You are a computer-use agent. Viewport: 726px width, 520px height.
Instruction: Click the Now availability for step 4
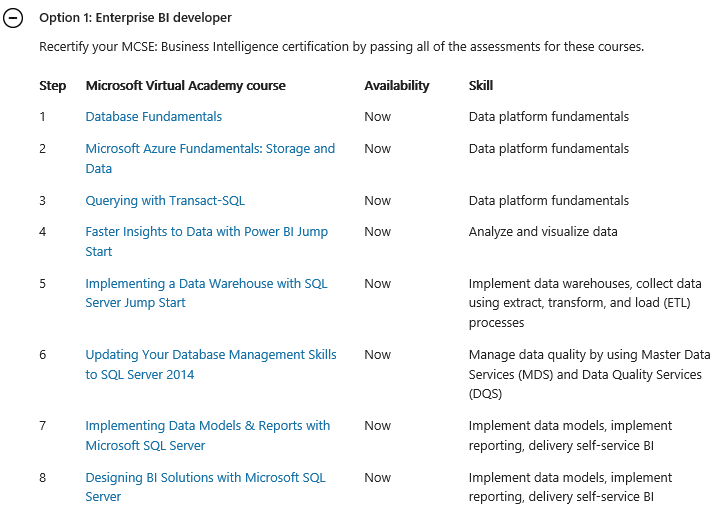(x=377, y=232)
